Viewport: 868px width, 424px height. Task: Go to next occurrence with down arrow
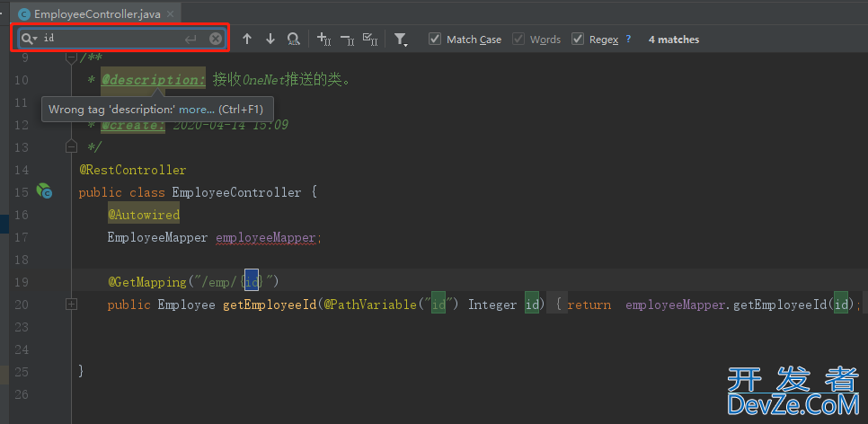coord(270,39)
